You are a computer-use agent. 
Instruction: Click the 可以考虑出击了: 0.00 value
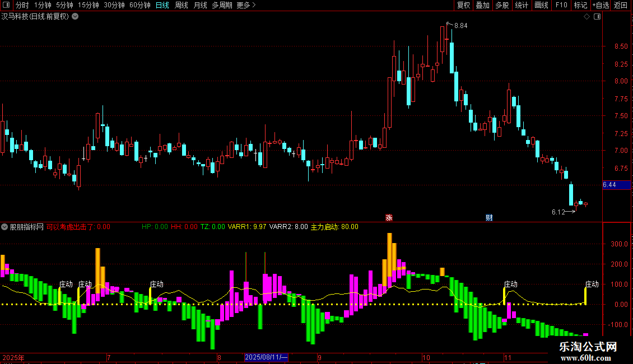pyautogui.click(x=78, y=227)
